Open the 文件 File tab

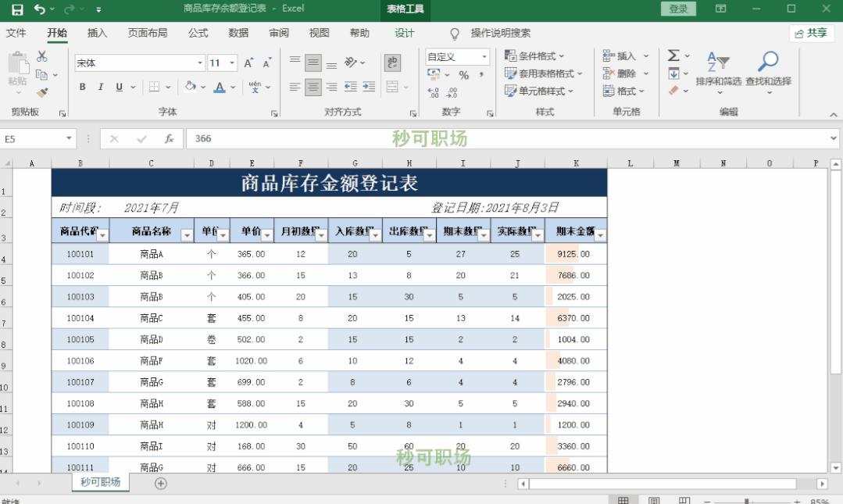click(16, 33)
